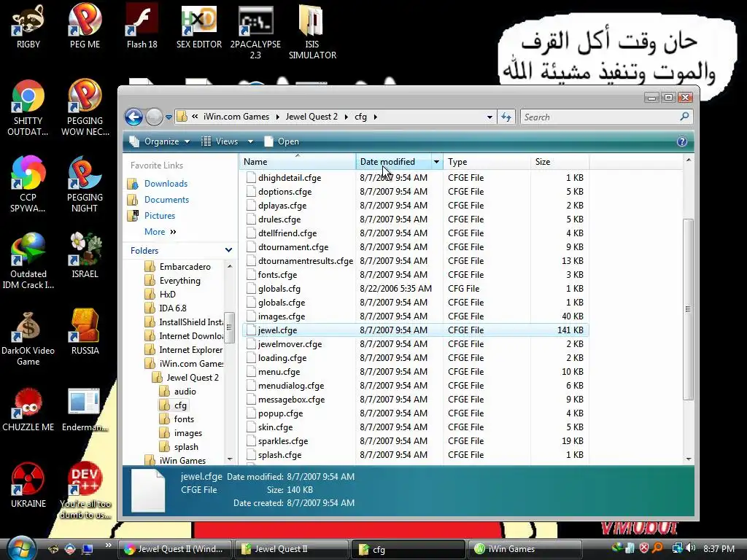This screenshot has width=747, height=560.
Task: Sort by Type column header
Action: point(487,162)
